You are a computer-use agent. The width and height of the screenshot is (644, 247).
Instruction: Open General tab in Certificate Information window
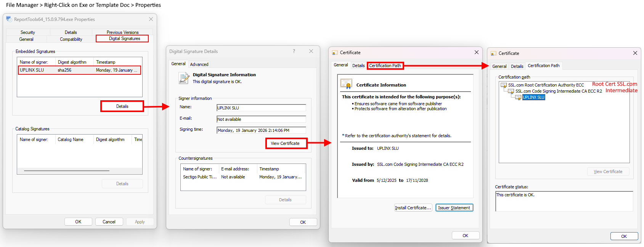click(x=341, y=65)
